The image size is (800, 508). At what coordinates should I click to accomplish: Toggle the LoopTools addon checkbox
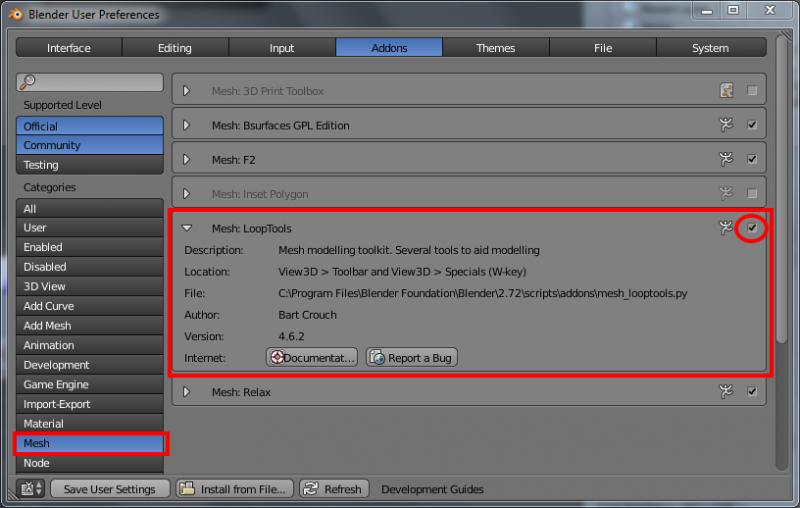click(752, 227)
